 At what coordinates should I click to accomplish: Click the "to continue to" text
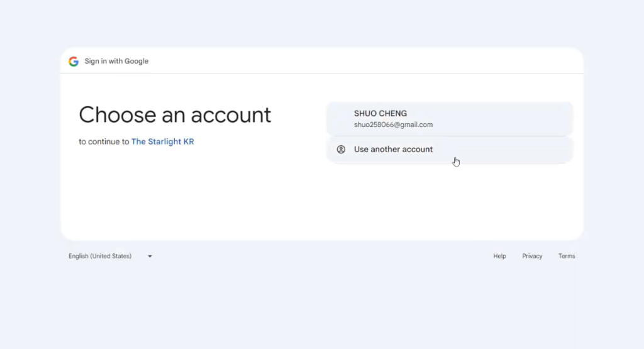tap(104, 142)
